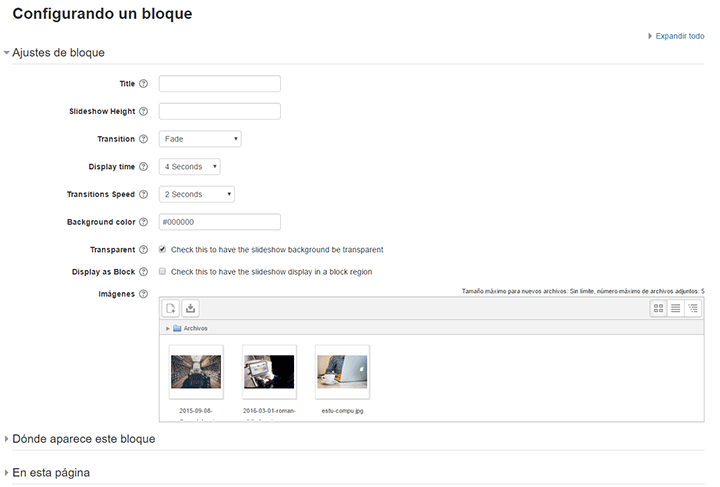Click the Expandir todo link
This screenshot has height=487, width=720.
point(680,36)
